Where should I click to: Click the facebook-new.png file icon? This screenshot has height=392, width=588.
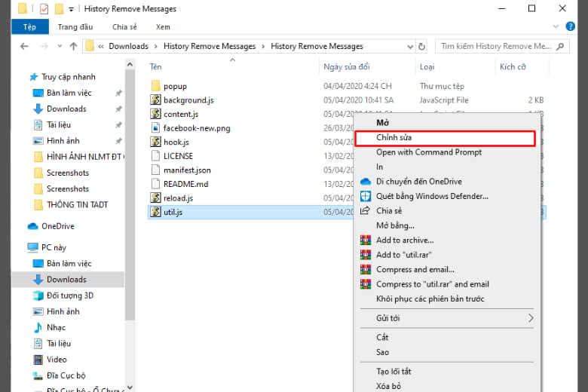[156, 128]
